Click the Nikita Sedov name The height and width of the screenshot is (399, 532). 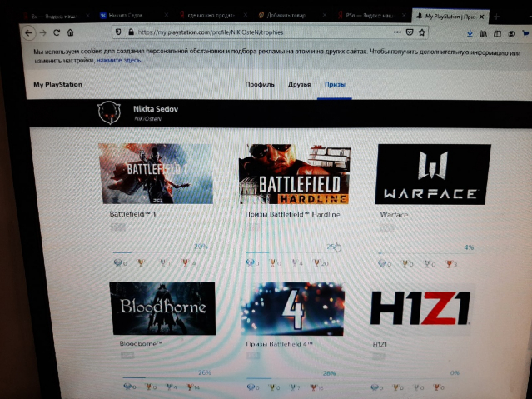[156, 109]
